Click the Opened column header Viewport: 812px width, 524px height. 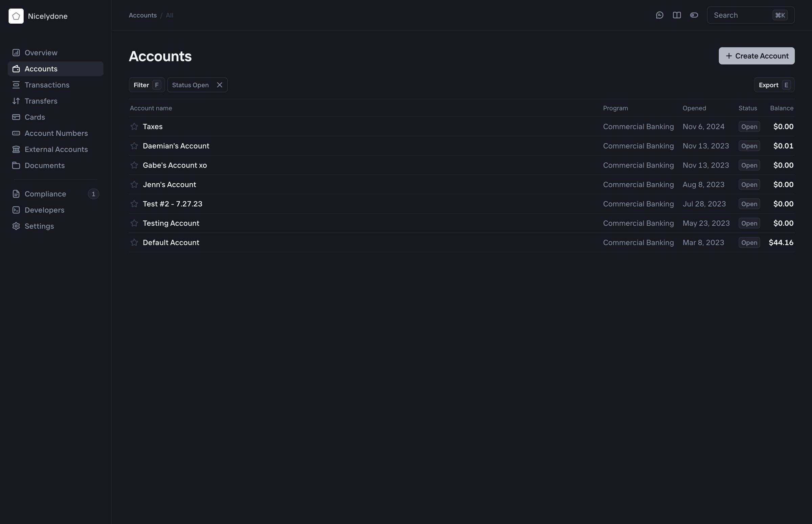(x=694, y=108)
